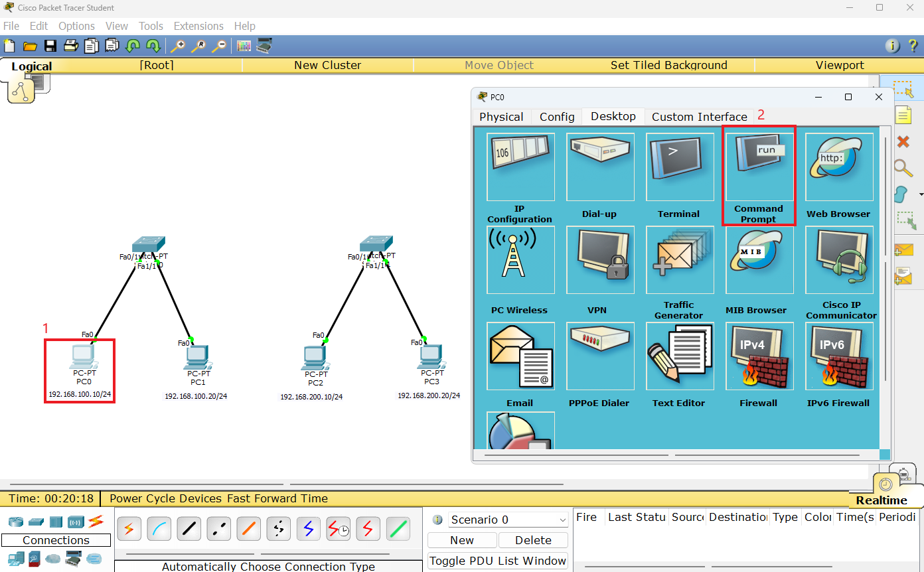
Task: Switch to the Physical tab of PC0
Action: coord(501,117)
